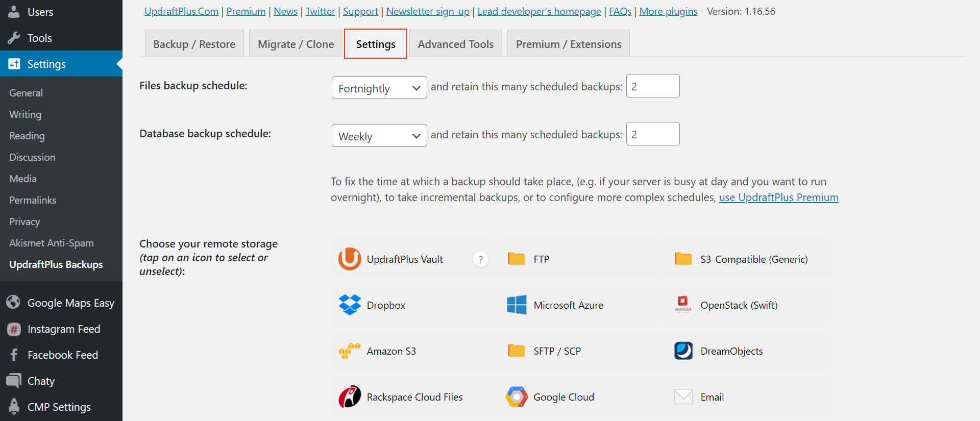This screenshot has width=980, height=421.
Task: Visit UpdraftPlus.Com link
Action: 181,11
